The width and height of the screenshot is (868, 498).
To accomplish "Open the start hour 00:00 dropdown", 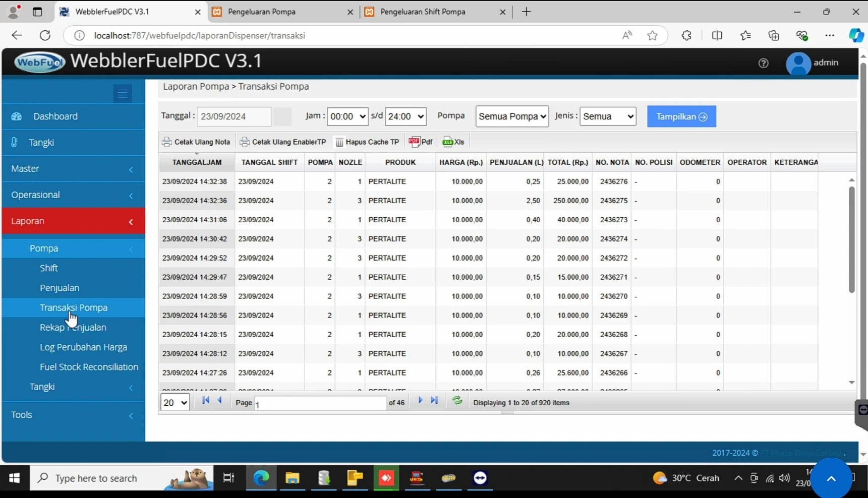I will tap(348, 116).
